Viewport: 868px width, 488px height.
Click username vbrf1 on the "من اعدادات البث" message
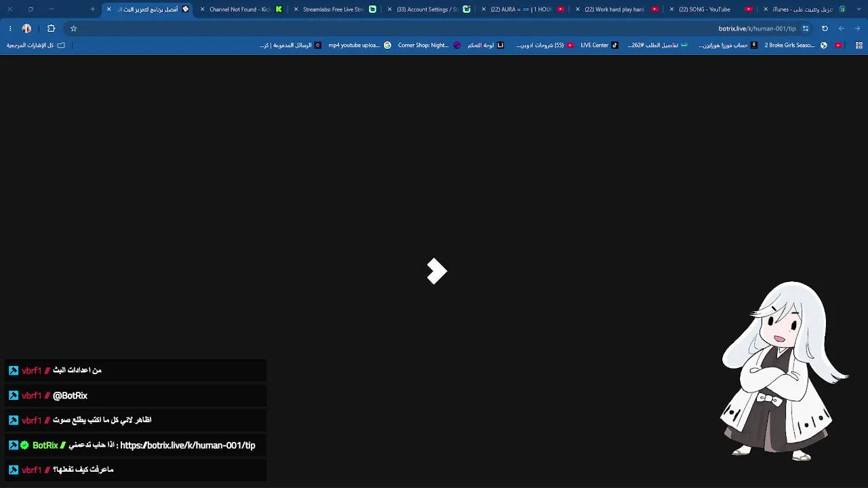[x=31, y=371]
